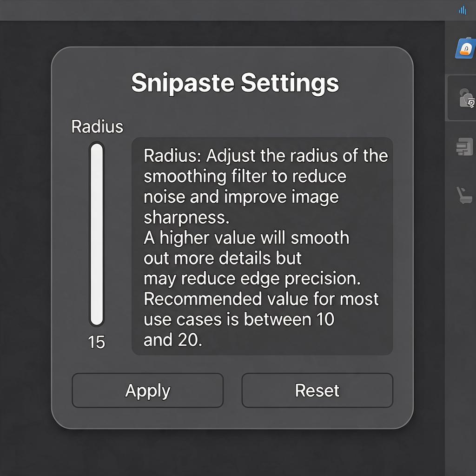Viewport: 476px width, 476px height.
Task: Click the vertical Radius slider track
Action: click(x=97, y=234)
